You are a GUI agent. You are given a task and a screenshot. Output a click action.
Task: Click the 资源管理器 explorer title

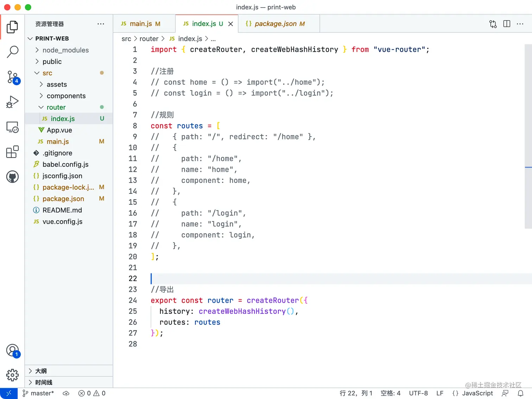[x=50, y=24]
